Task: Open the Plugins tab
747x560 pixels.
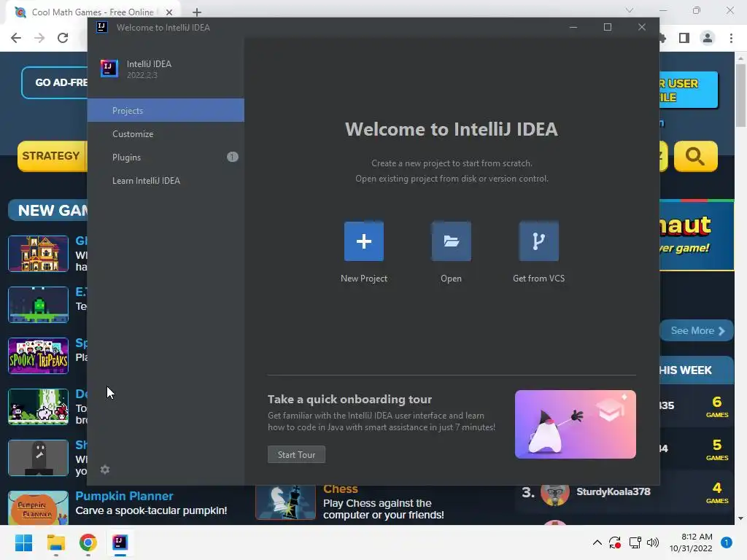Action: click(x=166, y=157)
